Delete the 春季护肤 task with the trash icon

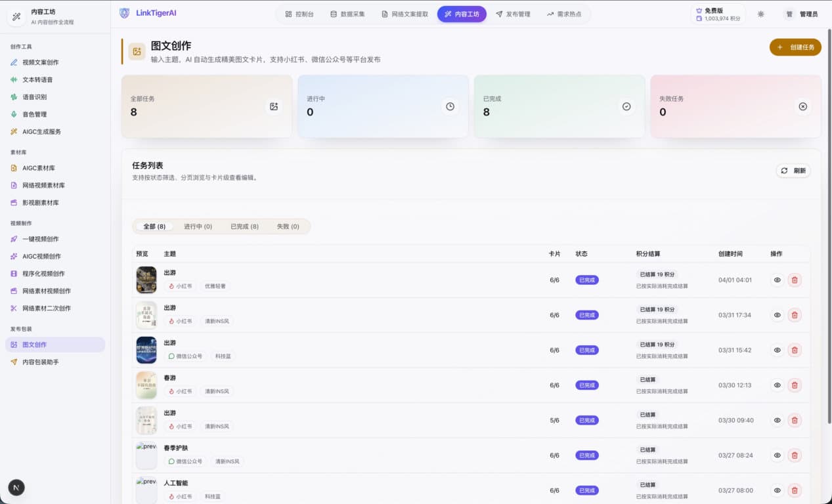[795, 455]
